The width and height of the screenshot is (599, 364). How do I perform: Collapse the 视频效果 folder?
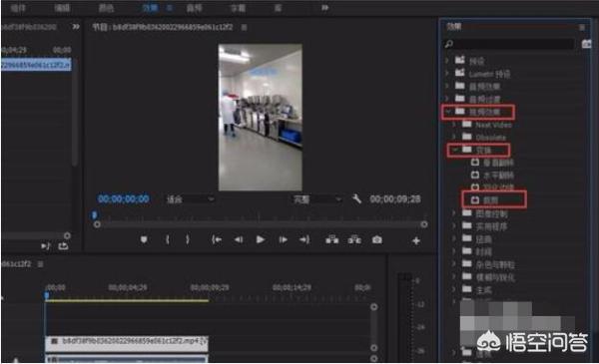pos(447,112)
